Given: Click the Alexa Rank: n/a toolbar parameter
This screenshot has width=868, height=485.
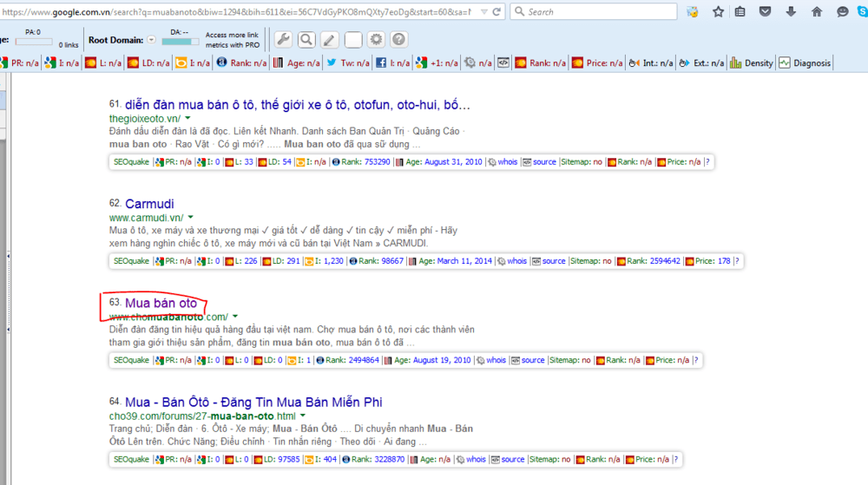Looking at the screenshot, I should tap(241, 63).
